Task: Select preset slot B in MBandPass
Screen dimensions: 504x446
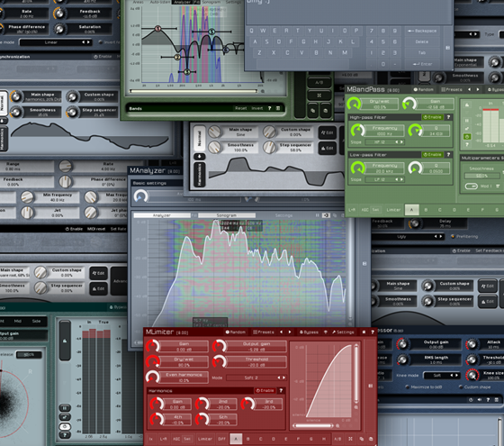Action: click(x=426, y=210)
